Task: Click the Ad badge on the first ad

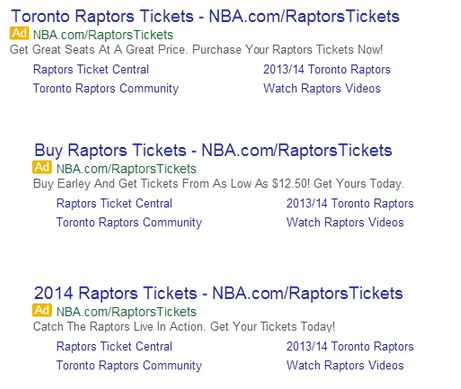Action: (x=19, y=33)
